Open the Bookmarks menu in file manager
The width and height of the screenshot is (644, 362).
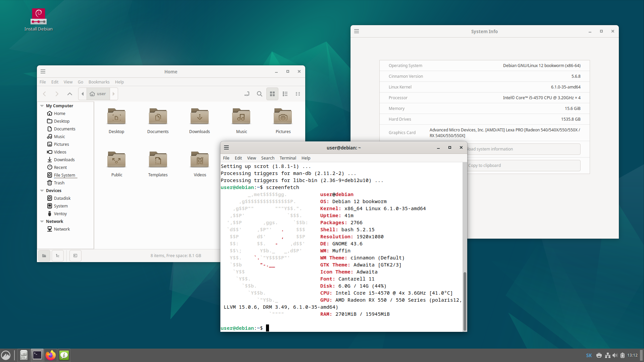(x=99, y=82)
